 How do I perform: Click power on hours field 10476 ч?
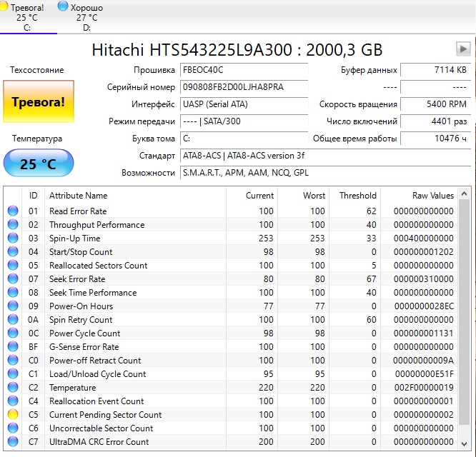[x=436, y=139]
